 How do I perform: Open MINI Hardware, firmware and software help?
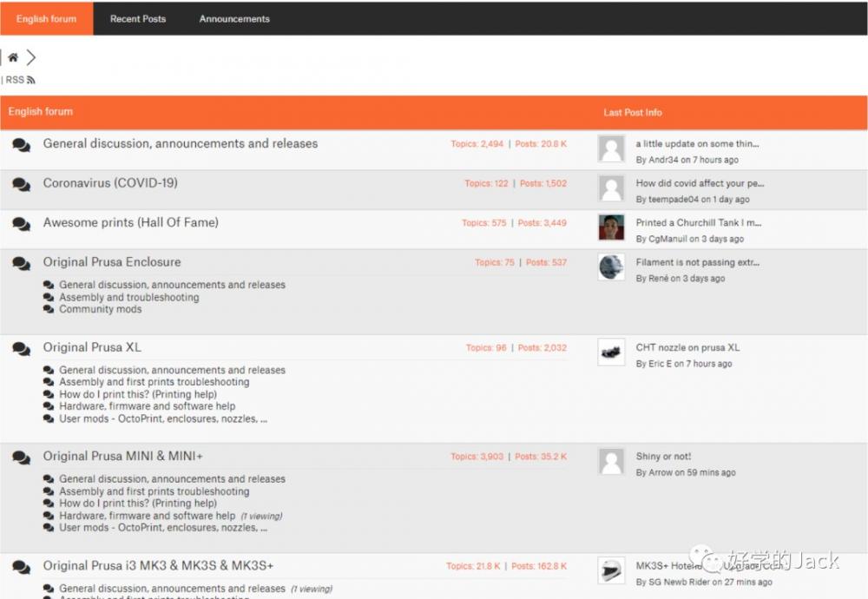148,516
